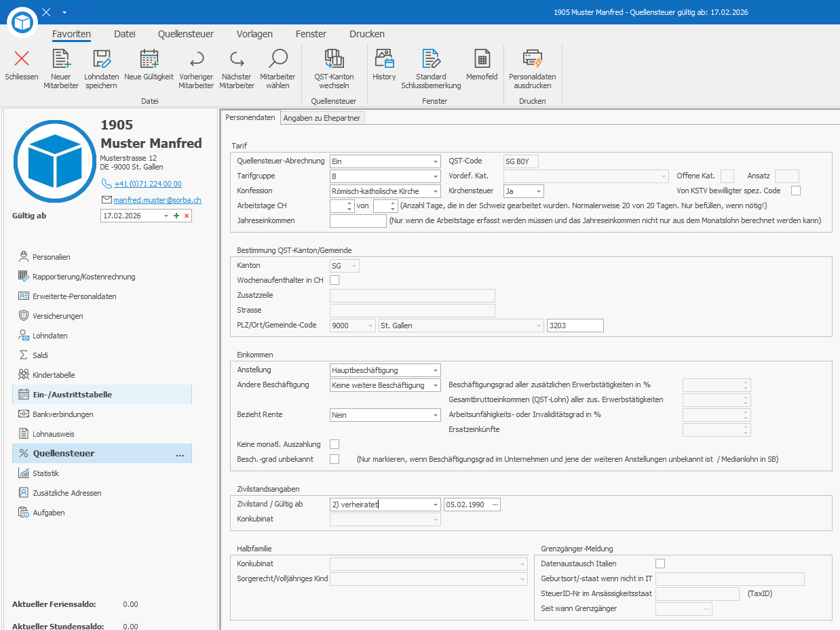840x630 pixels.
Task: Switch to Angaben zu Ehepartner tab
Action: pyautogui.click(x=322, y=118)
